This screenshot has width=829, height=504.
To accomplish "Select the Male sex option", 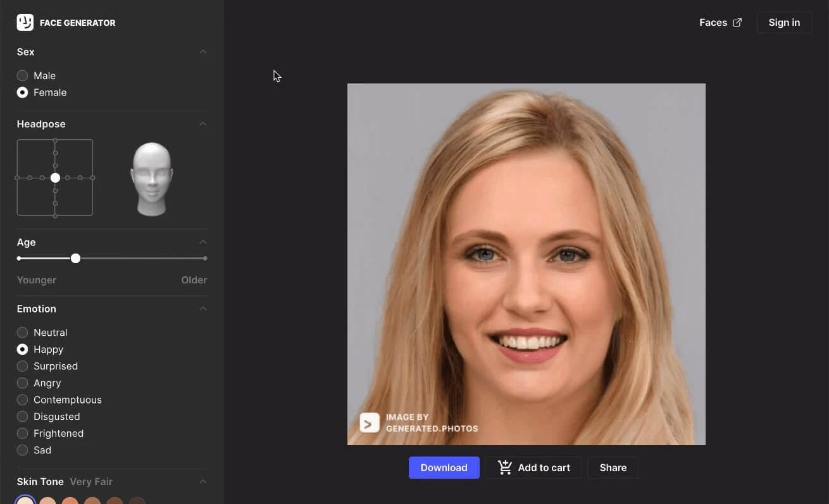I will coord(23,75).
